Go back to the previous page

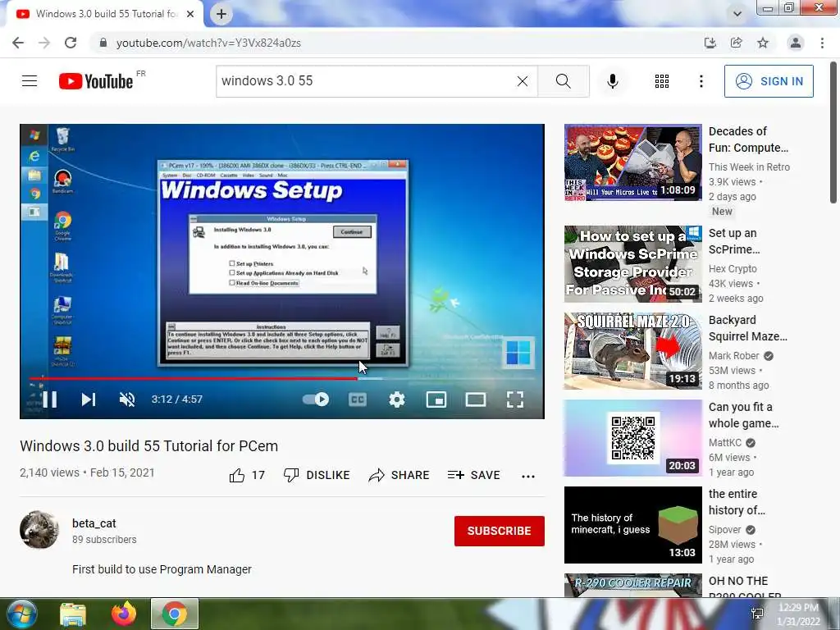click(18, 43)
